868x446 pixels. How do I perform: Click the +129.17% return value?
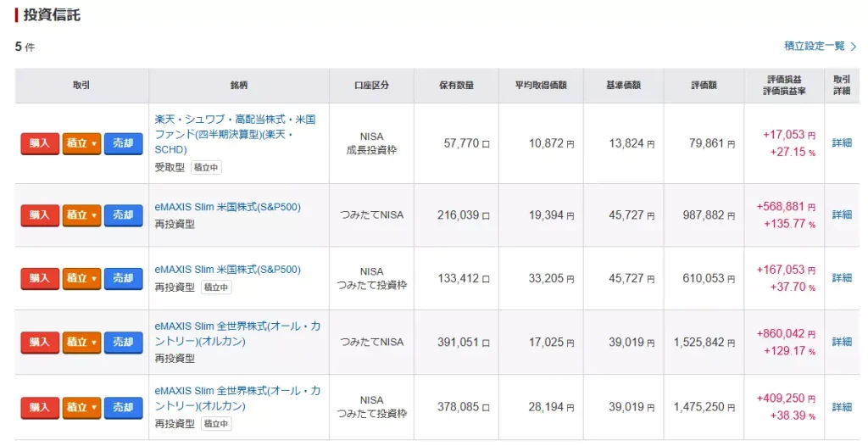coord(789,351)
